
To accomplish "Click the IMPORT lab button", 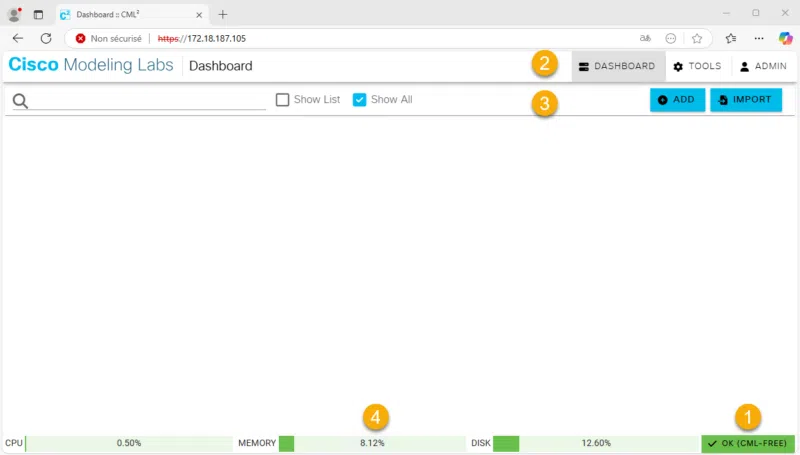I will (x=746, y=100).
